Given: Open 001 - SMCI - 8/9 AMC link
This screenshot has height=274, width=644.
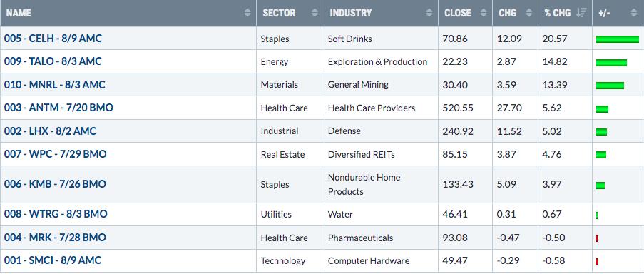Looking at the screenshot, I should pos(53,260).
